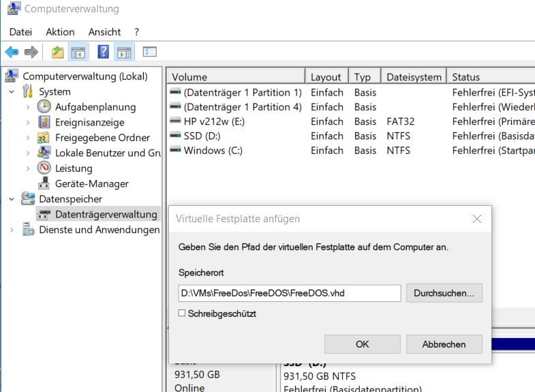Click the up-one-level folder icon
The height and width of the screenshot is (392, 535).
pyautogui.click(x=58, y=52)
